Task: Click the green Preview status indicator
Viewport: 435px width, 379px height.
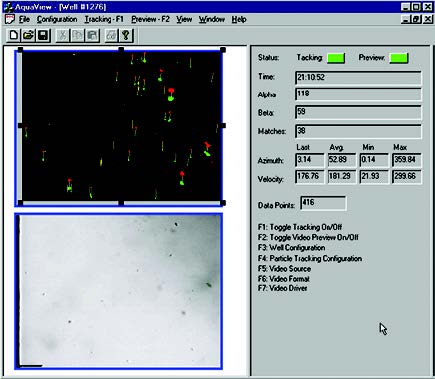Action: tap(399, 58)
